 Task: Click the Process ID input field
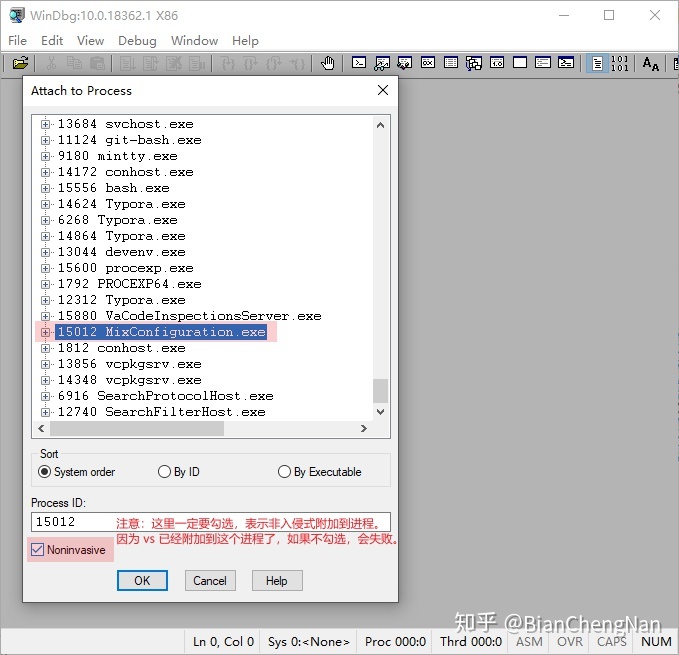210,522
